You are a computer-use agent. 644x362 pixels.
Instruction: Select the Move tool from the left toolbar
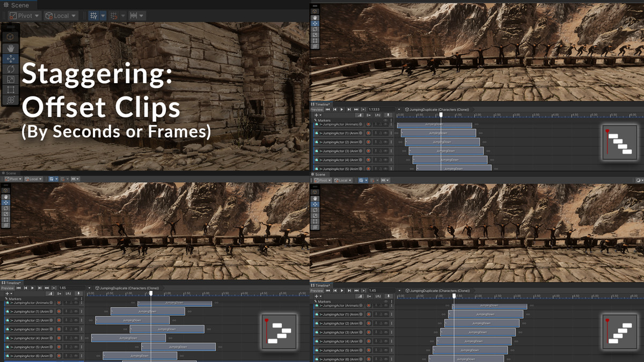[11, 59]
